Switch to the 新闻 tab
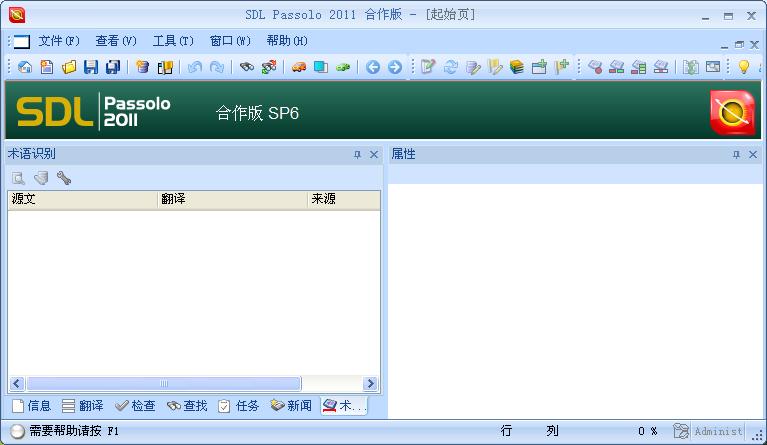Screen dimensions: 767x445 [291, 406]
